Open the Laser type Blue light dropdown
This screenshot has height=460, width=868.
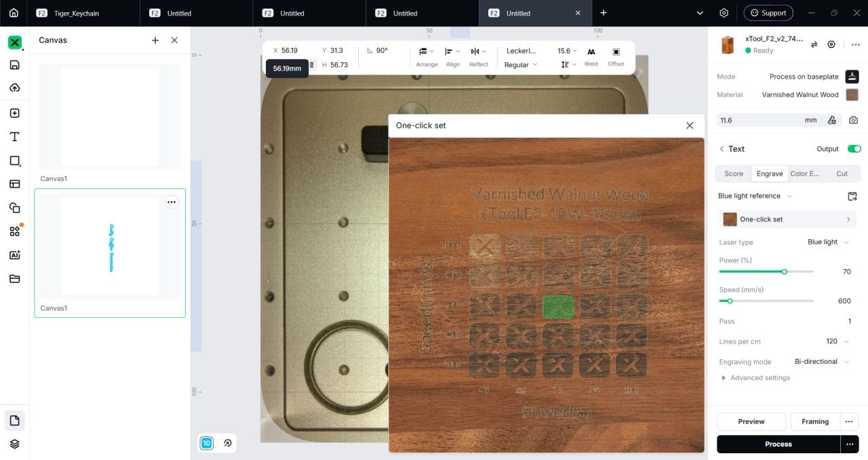pos(828,242)
